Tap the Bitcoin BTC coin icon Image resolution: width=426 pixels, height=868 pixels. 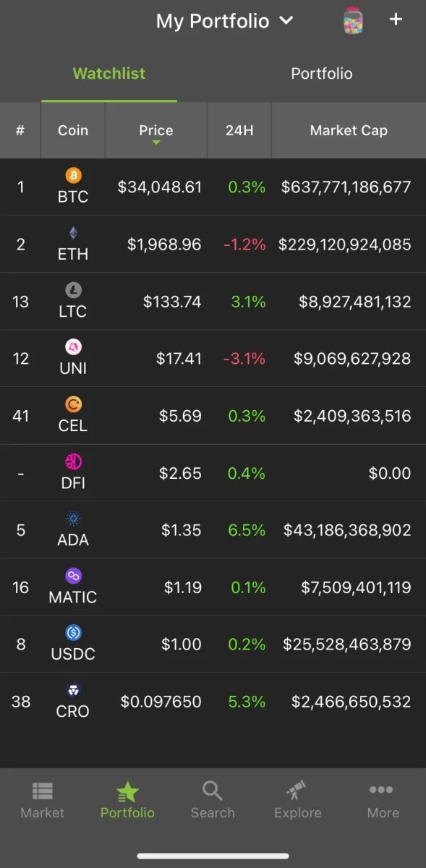coord(73,175)
